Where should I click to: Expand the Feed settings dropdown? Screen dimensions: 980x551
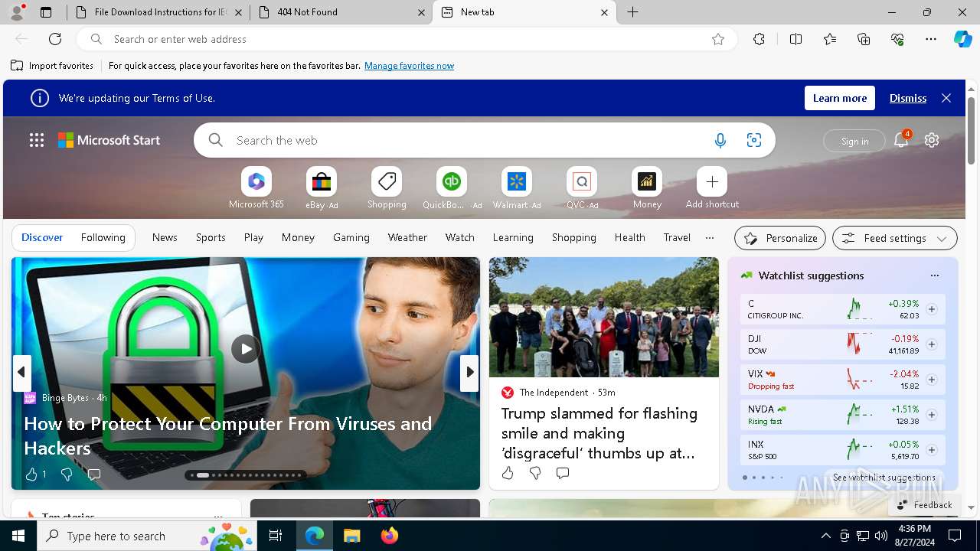pyautogui.click(x=894, y=238)
